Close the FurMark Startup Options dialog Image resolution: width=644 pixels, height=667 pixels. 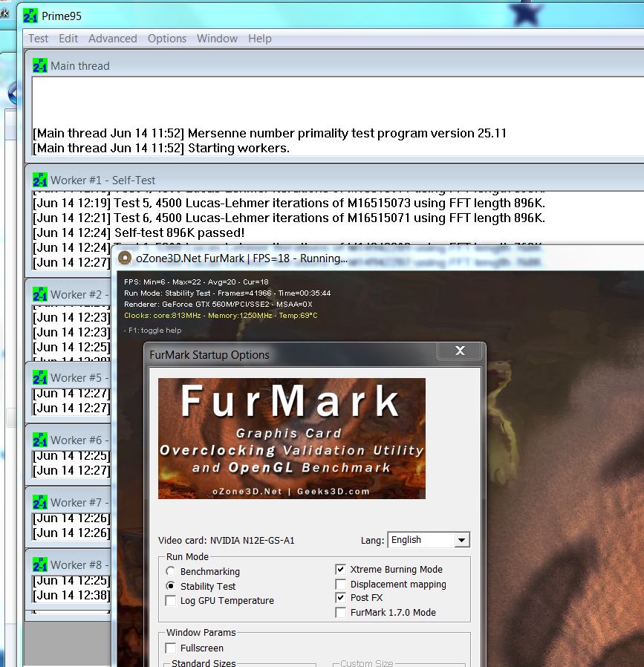(x=459, y=351)
